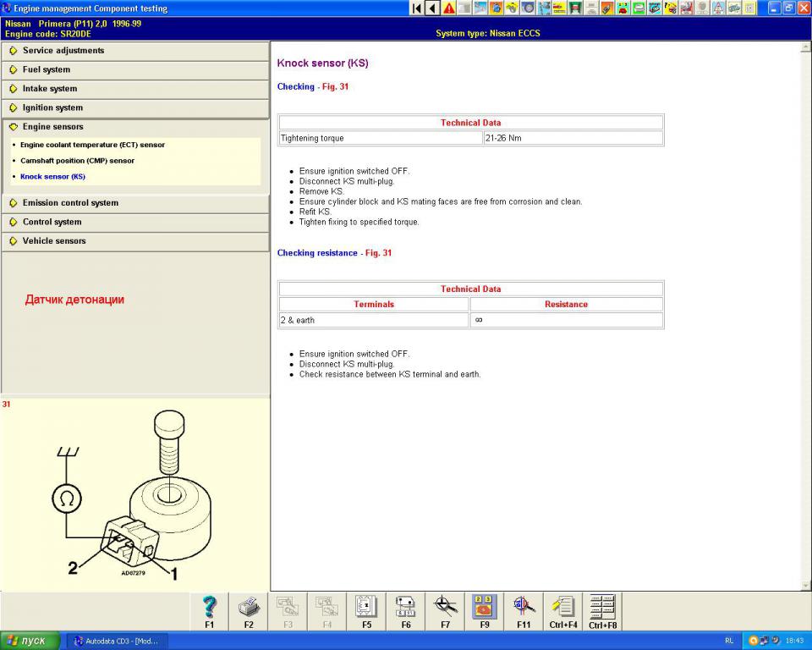
Task: Click the Checking resistance heading
Action: 317,253
